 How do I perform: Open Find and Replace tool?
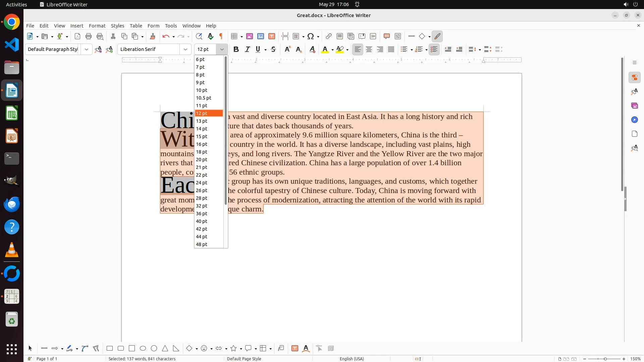point(199,36)
